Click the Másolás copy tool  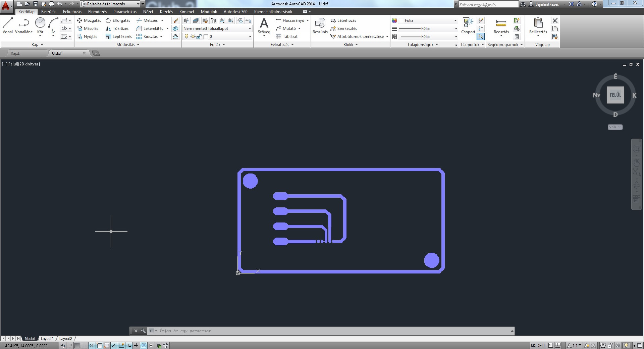pos(88,29)
